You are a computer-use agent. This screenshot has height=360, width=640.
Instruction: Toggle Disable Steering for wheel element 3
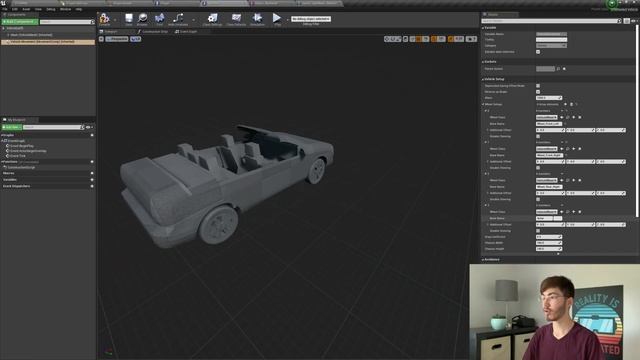(538, 231)
